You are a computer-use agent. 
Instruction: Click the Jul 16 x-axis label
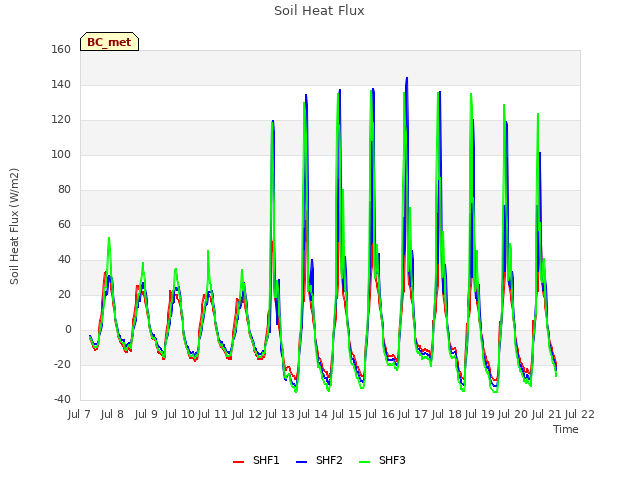pyautogui.click(x=380, y=414)
